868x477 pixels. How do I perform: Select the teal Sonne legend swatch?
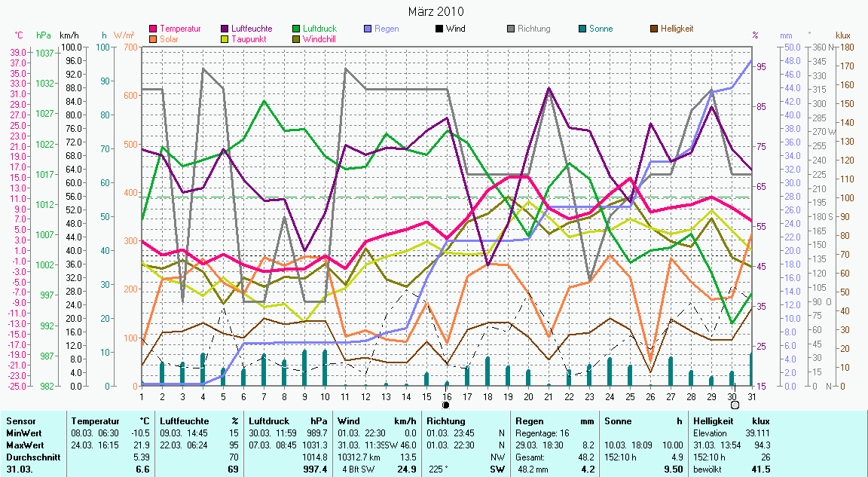click(583, 29)
